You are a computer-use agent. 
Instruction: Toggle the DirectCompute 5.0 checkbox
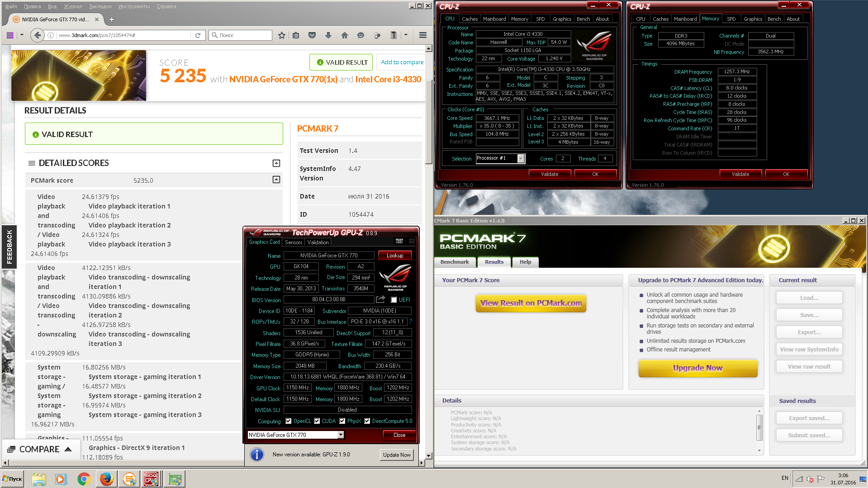(x=367, y=421)
